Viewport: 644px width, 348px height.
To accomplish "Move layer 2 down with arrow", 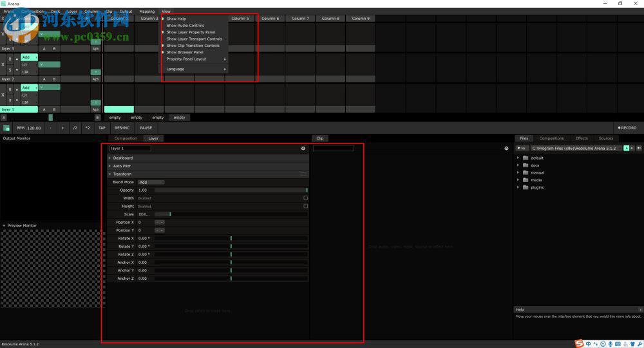I will coord(17,70).
